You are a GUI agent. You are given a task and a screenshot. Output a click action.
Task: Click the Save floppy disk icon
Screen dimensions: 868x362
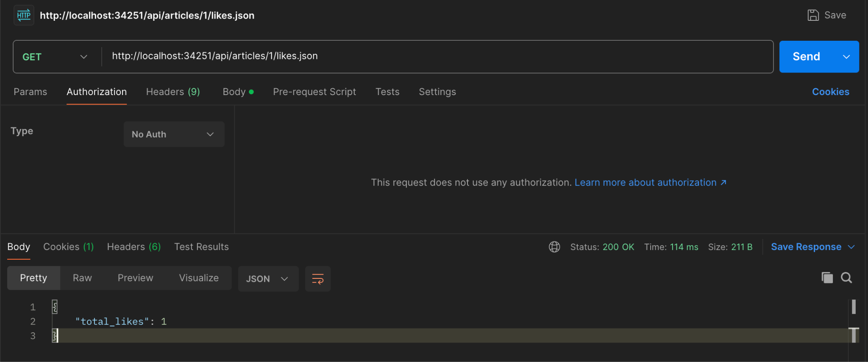[x=813, y=15]
